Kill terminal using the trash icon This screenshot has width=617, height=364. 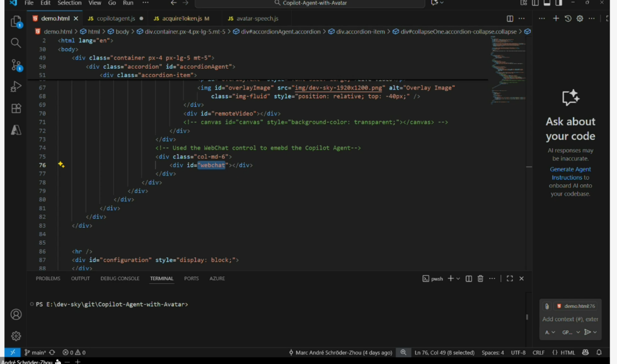pos(480,278)
